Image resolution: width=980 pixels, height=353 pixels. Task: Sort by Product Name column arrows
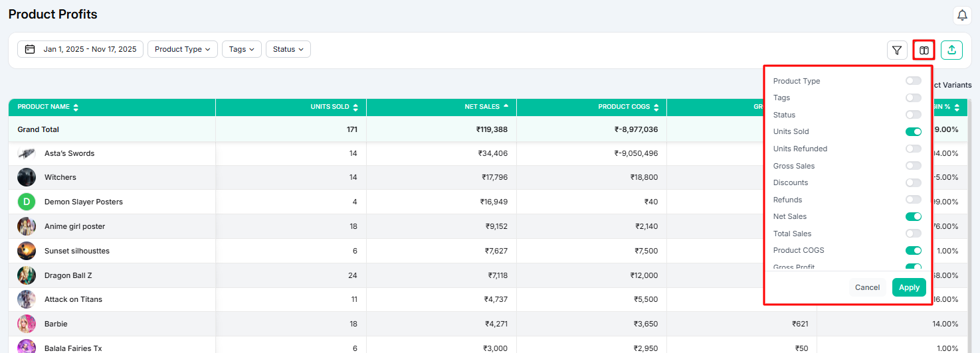(x=76, y=107)
